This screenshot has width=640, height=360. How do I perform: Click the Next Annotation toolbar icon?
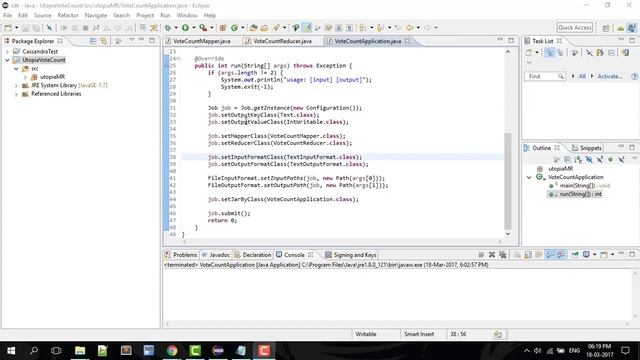click(x=362, y=28)
